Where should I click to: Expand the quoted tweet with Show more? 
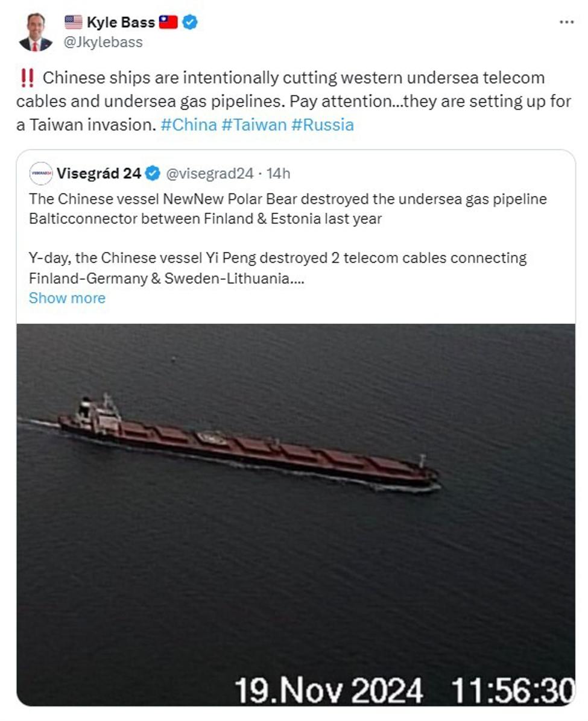[x=66, y=298]
